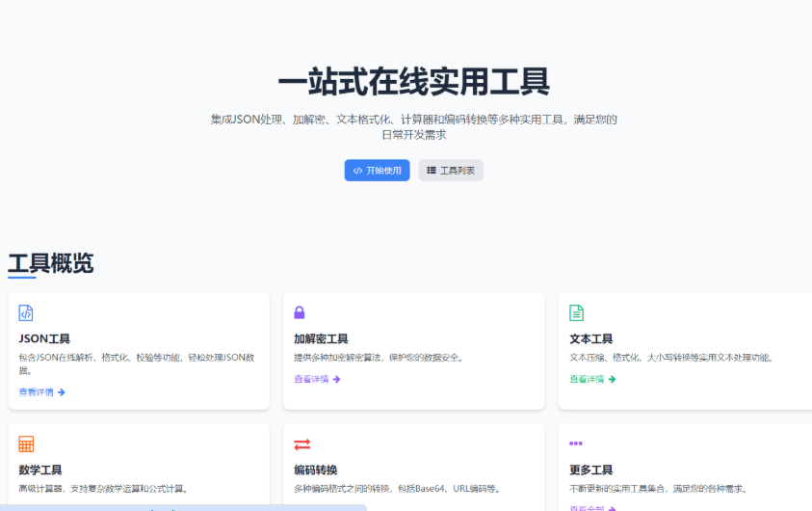This screenshot has width=812, height=511.
Task: Click the 数学工具 description text about 高级计算器
Action: tap(103, 489)
